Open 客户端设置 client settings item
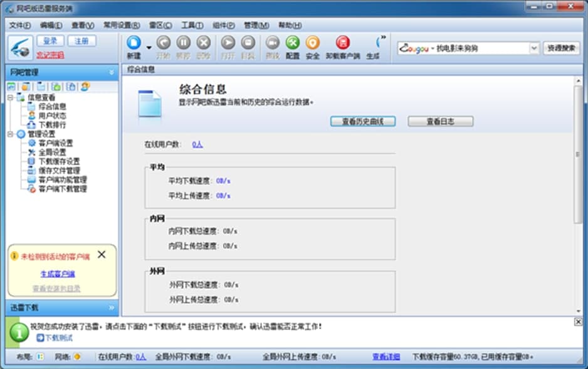Viewport: 588px width, 369px height. [55, 143]
